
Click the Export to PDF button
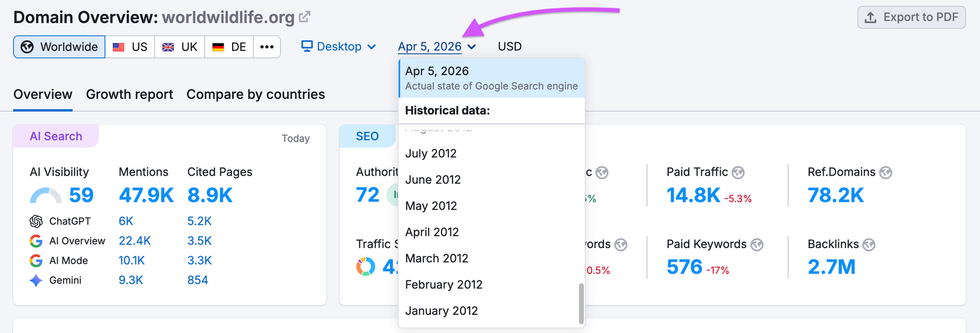click(911, 17)
